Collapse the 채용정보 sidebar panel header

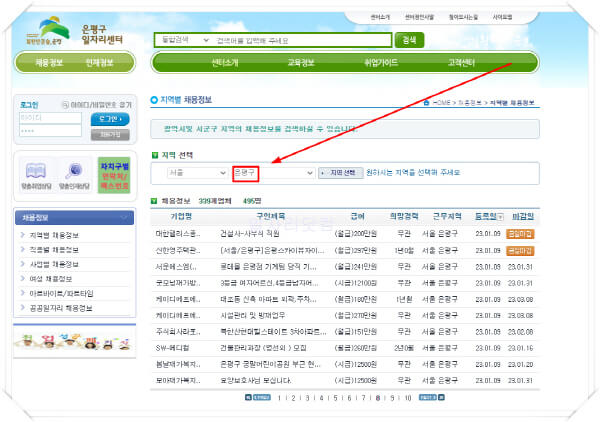point(74,218)
